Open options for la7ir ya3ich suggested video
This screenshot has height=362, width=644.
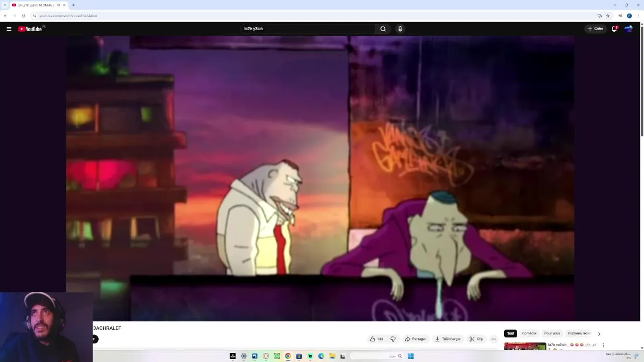[x=603, y=345]
